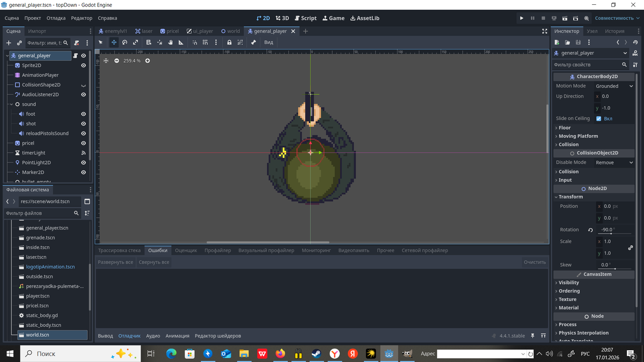This screenshot has height=362, width=644.
Task: Zoom in with plus icon in viewport
Action: tap(148, 61)
